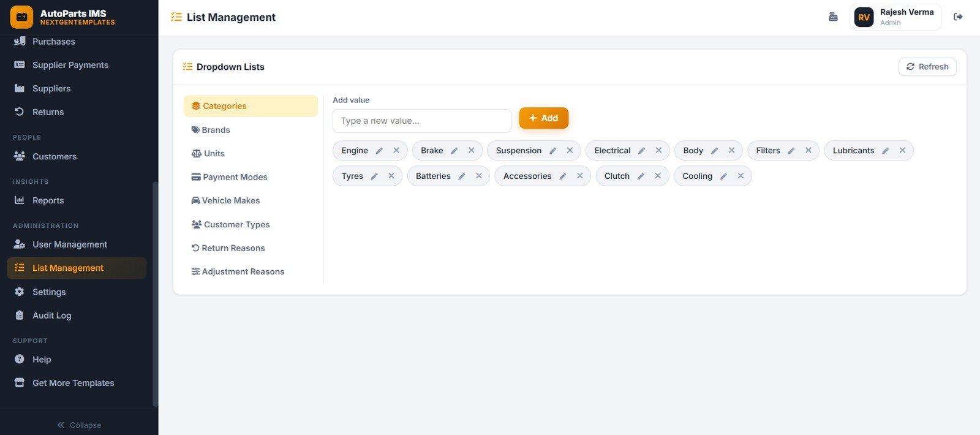Remove the Accessories category value
The width and height of the screenshot is (980, 435).
580,176
